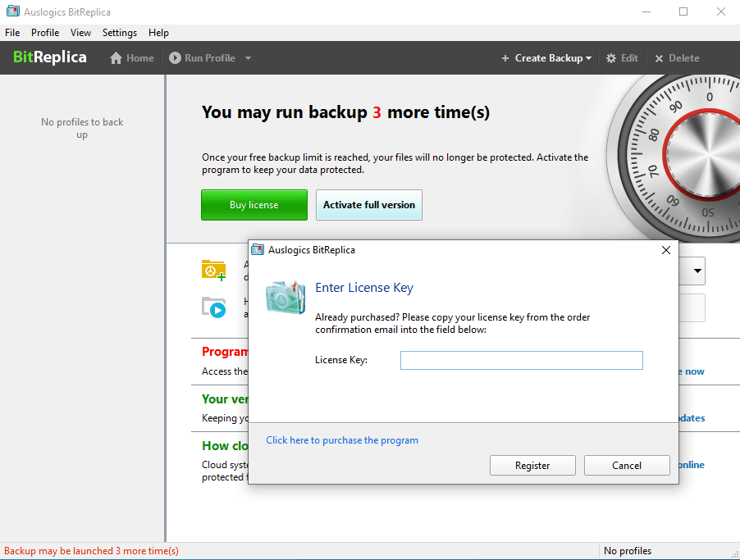The height and width of the screenshot is (560, 740).
Task: Click the dialog title bar app icon
Action: [x=258, y=249]
